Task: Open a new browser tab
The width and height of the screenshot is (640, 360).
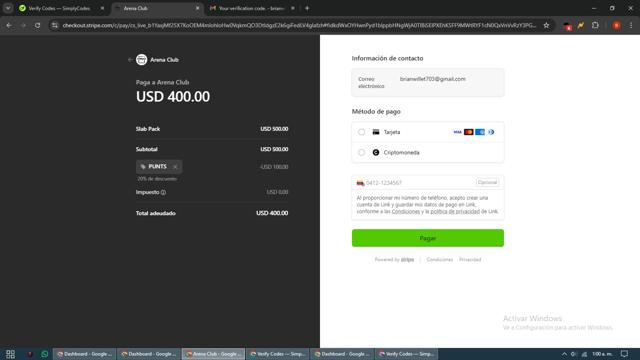Action: coord(307,8)
